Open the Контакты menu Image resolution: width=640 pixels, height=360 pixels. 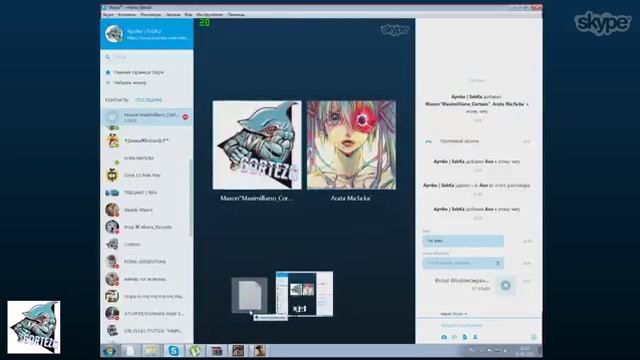[x=127, y=14]
